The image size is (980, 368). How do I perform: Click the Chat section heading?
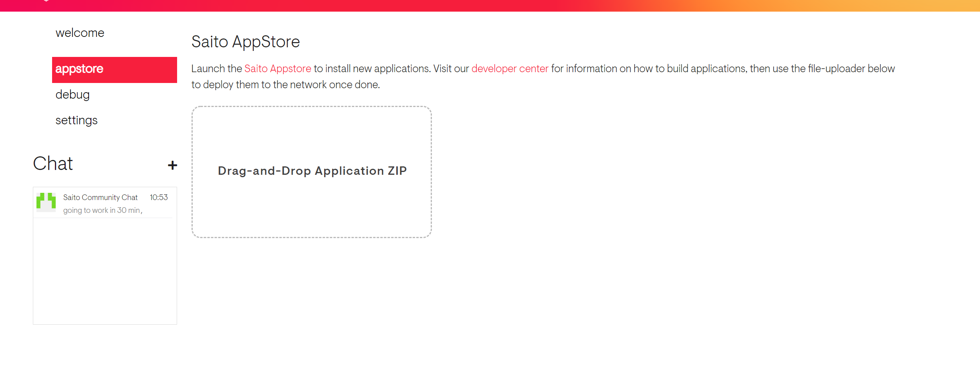click(53, 164)
